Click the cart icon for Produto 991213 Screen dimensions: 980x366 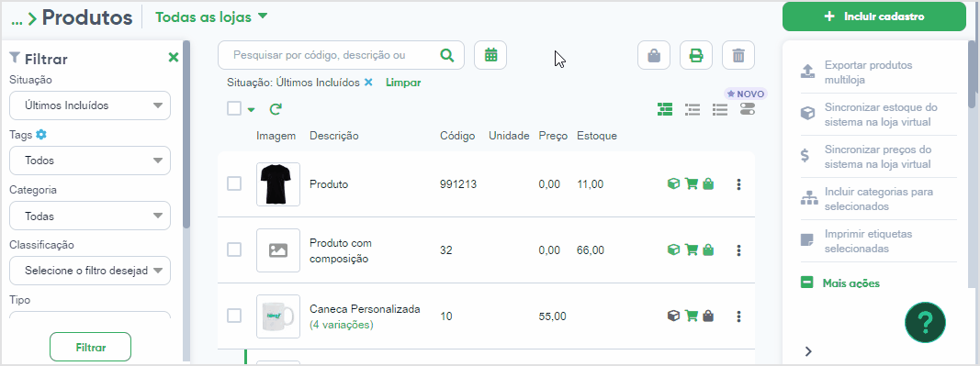coord(692,183)
